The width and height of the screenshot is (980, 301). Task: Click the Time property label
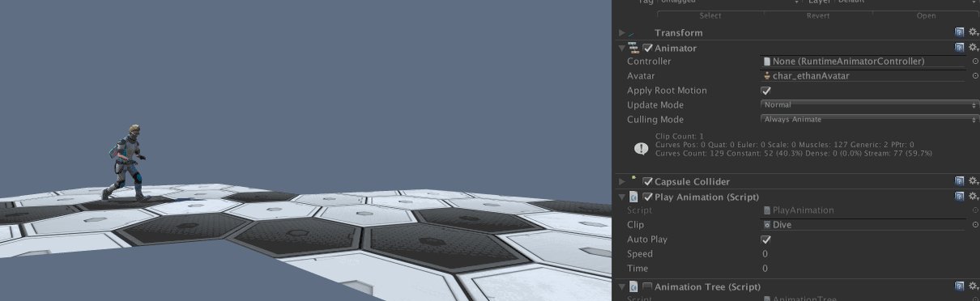coord(637,269)
